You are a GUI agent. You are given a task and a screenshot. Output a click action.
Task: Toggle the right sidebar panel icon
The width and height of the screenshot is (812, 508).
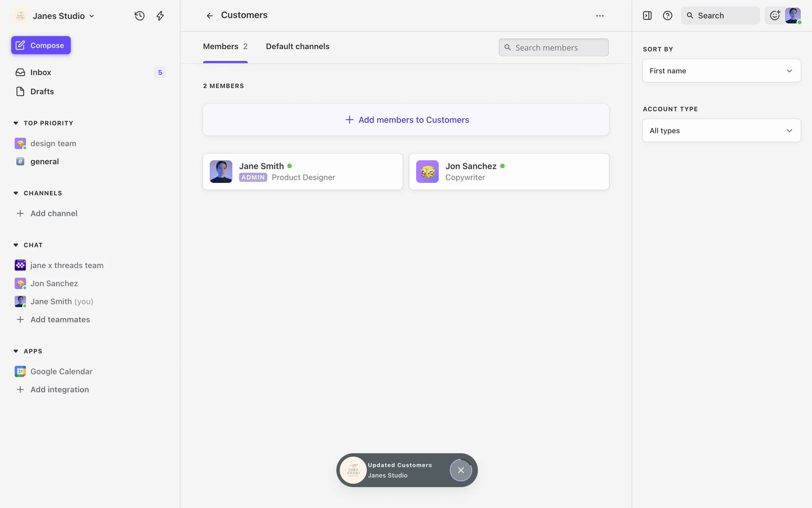(x=647, y=16)
